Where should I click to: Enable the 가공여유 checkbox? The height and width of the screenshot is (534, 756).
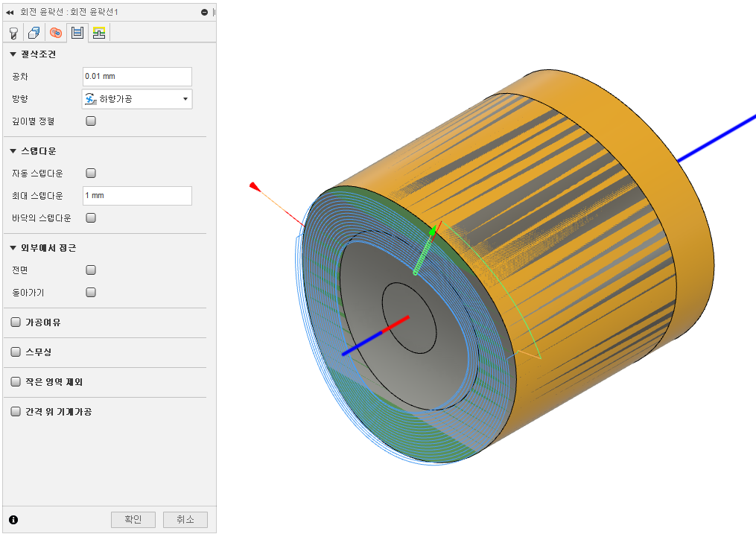click(16, 322)
